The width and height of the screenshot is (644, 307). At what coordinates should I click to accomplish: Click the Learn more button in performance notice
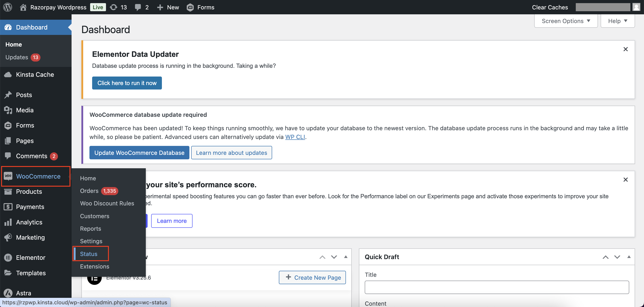(172, 221)
